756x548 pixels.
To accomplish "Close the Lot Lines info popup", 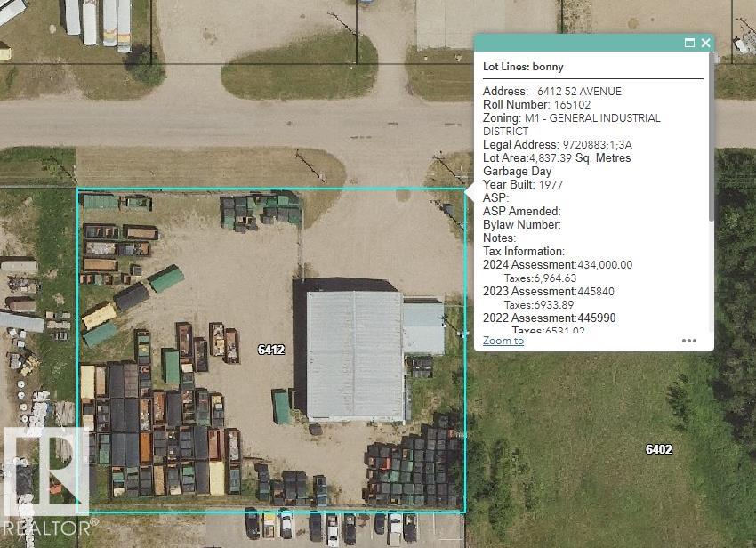I will (705, 43).
